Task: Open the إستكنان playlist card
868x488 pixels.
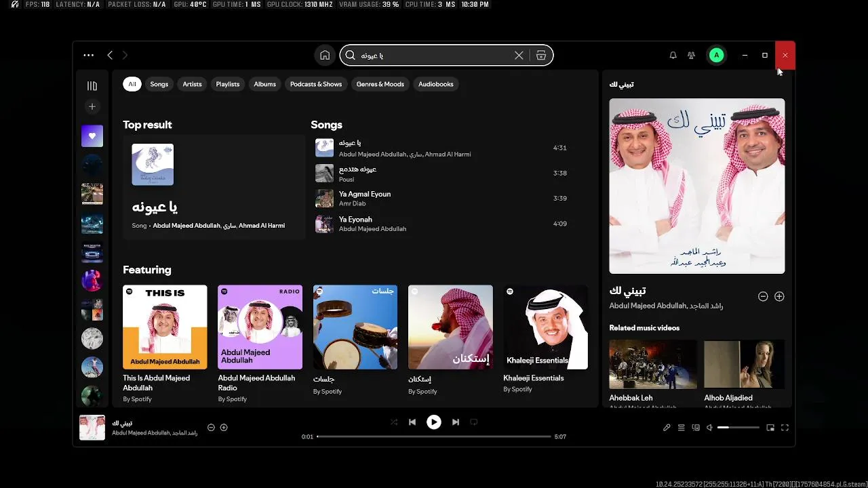Action: point(450,341)
